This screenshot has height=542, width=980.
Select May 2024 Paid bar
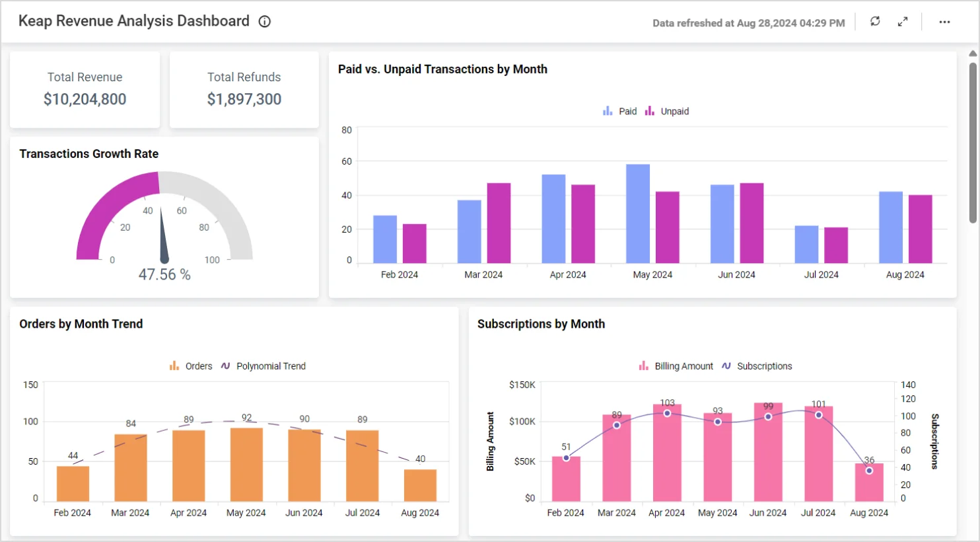[638, 213]
